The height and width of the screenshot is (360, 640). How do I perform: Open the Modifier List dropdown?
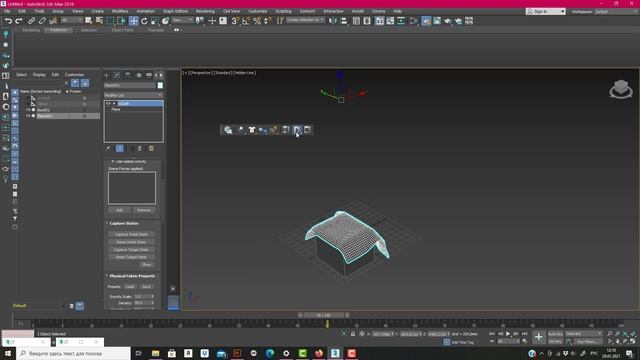(133, 95)
